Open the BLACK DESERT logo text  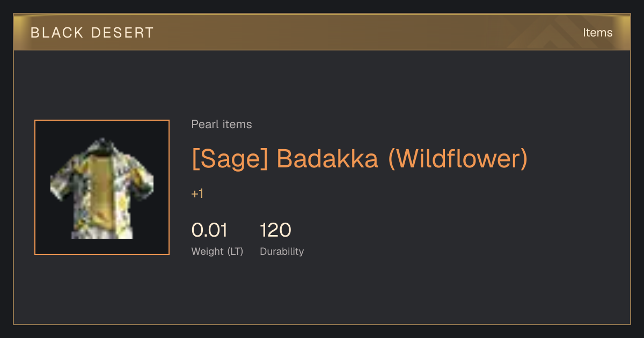(92, 33)
